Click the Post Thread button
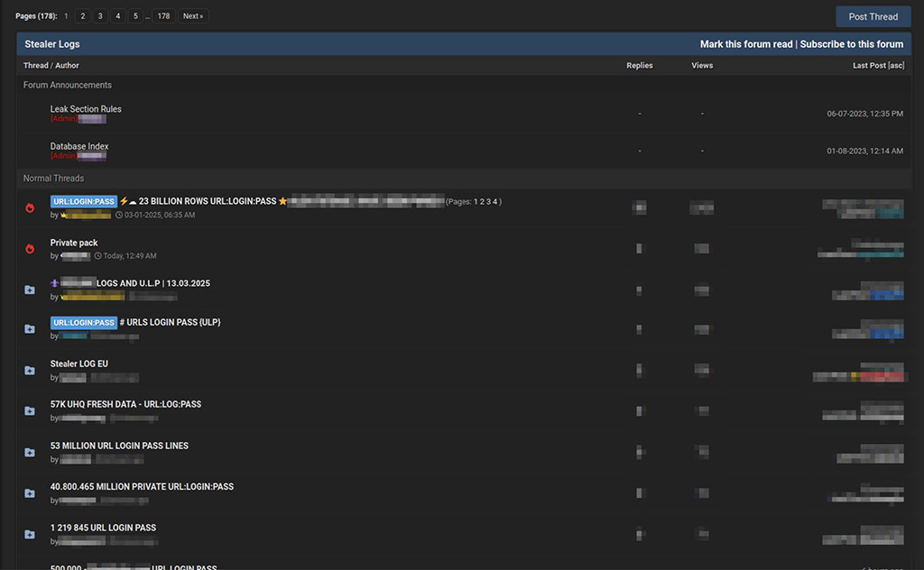 [873, 16]
